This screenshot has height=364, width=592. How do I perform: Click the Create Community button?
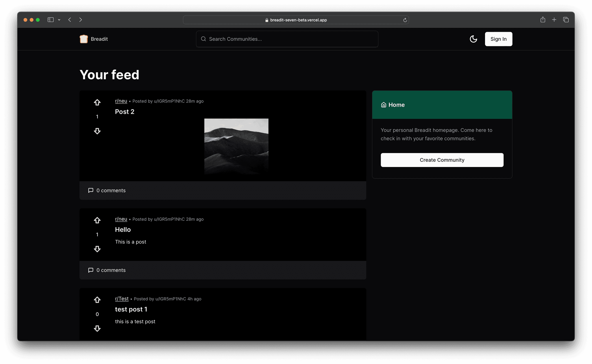(442, 160)
